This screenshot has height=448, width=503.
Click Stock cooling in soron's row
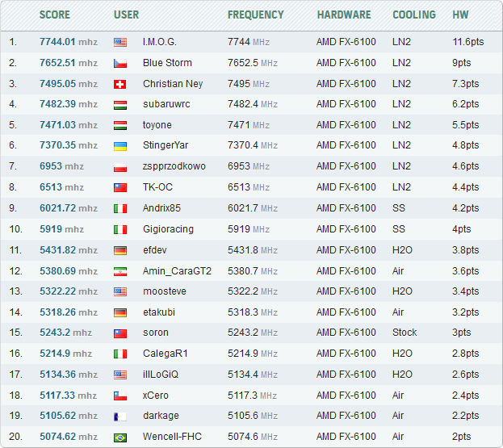pyautogui.click(x=404, y=333)
